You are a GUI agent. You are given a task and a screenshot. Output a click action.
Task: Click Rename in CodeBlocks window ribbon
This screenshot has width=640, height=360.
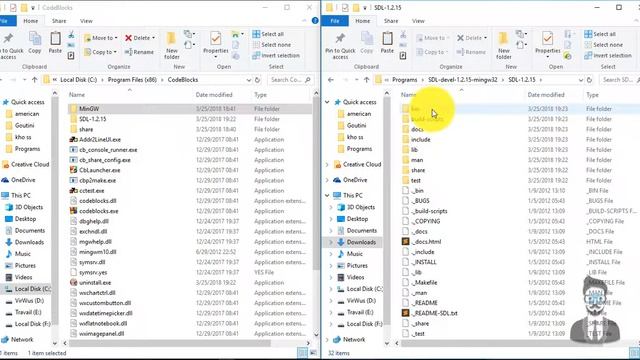[x=139, y=52]
